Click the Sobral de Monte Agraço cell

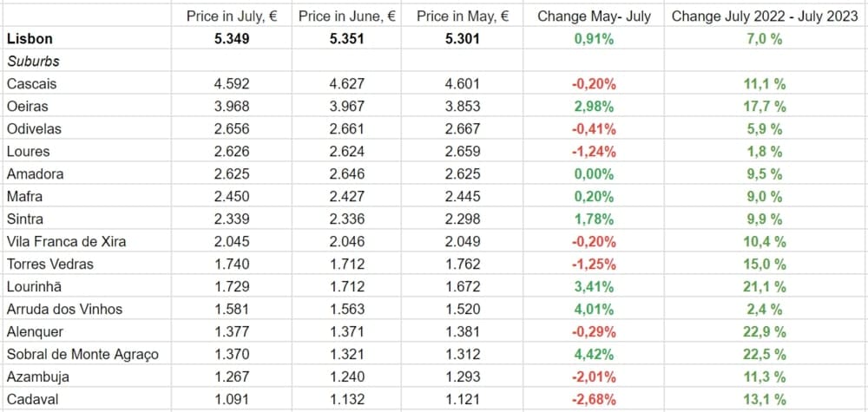82,354
